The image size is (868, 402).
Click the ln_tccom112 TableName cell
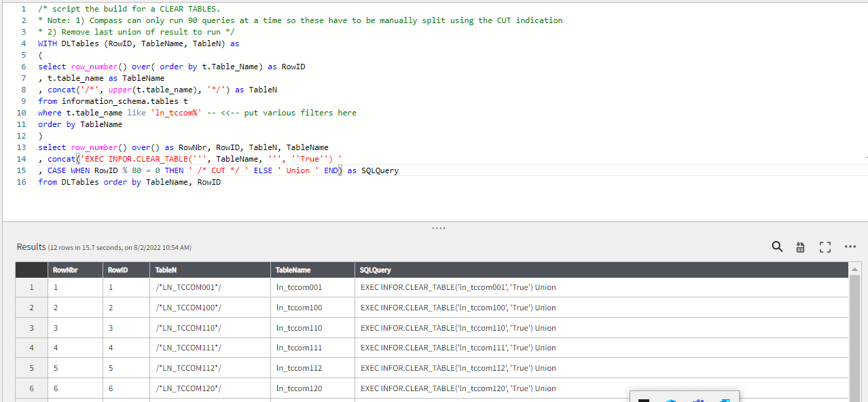(312, 368)
